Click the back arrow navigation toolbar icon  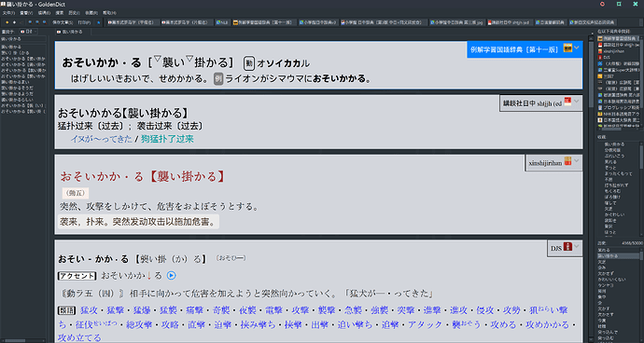tap(21, 22)
